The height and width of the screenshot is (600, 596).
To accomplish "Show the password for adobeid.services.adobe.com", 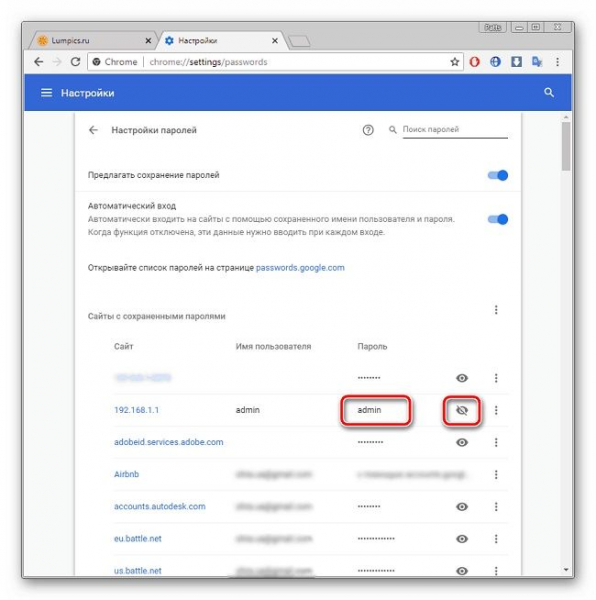I will [462, 442].
